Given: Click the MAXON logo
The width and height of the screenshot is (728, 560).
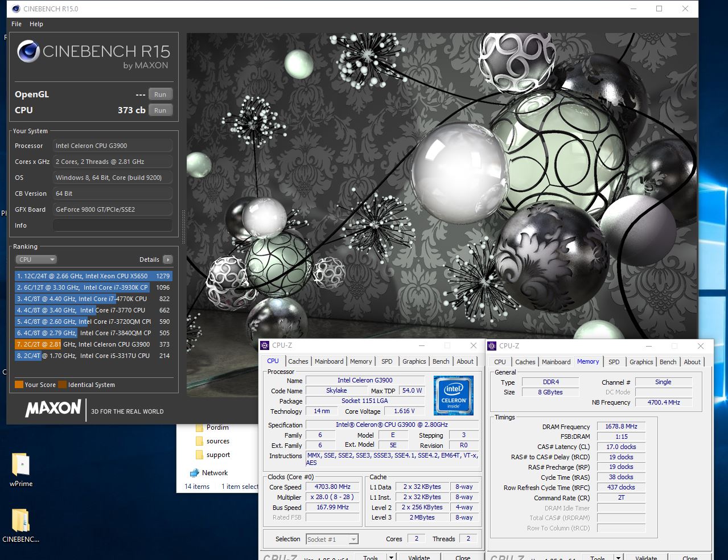Looking at the screenshot, I should (x=54, y=409).
